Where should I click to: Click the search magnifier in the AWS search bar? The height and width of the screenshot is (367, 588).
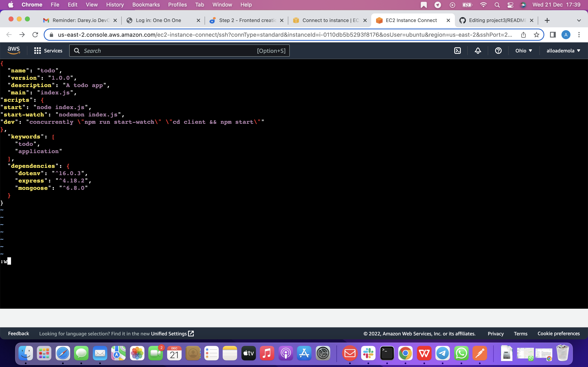pyautogui.click(x=77, y=51)
